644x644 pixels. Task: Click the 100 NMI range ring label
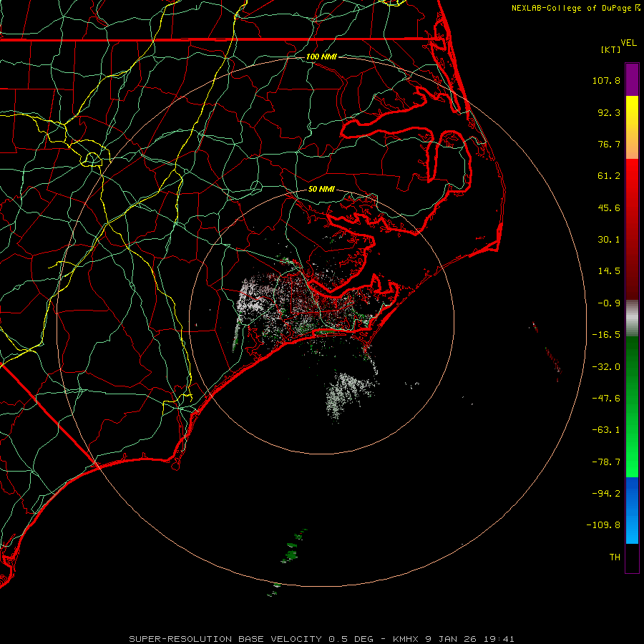point(321,57)
